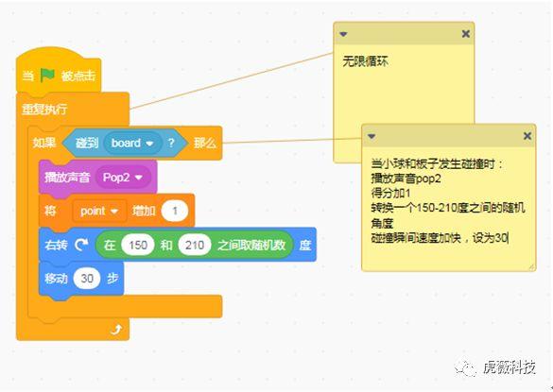553x392 pixels.
Task: Click the increment value field showing 1
Action: (175, 211)
